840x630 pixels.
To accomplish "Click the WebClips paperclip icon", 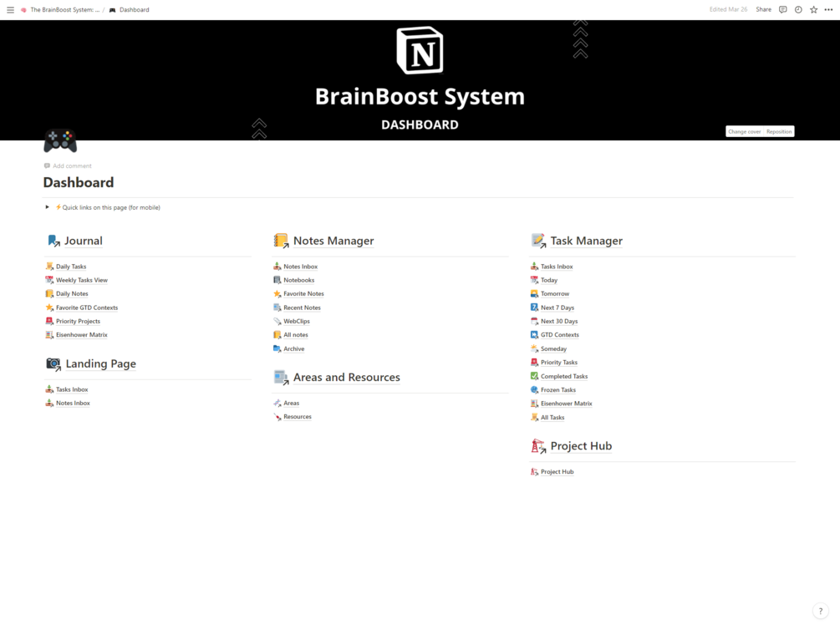I will pos(277,322).
